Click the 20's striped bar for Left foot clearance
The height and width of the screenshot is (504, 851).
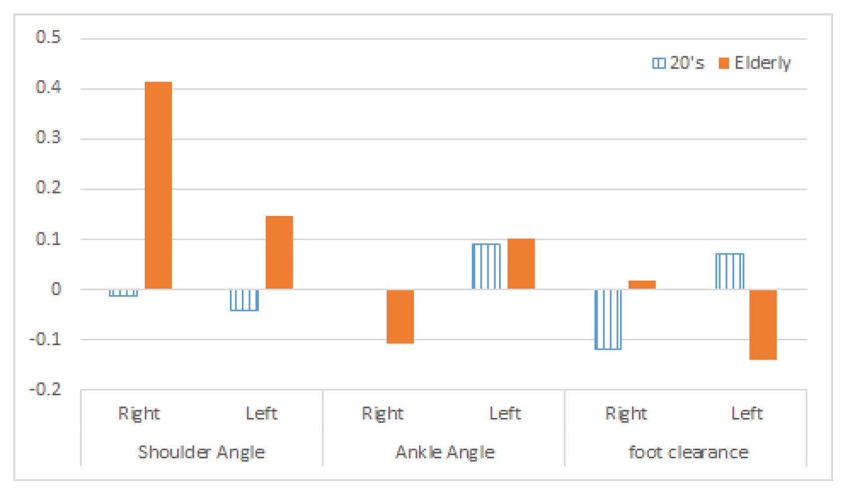pyautogui.click(x=730, y=271)
